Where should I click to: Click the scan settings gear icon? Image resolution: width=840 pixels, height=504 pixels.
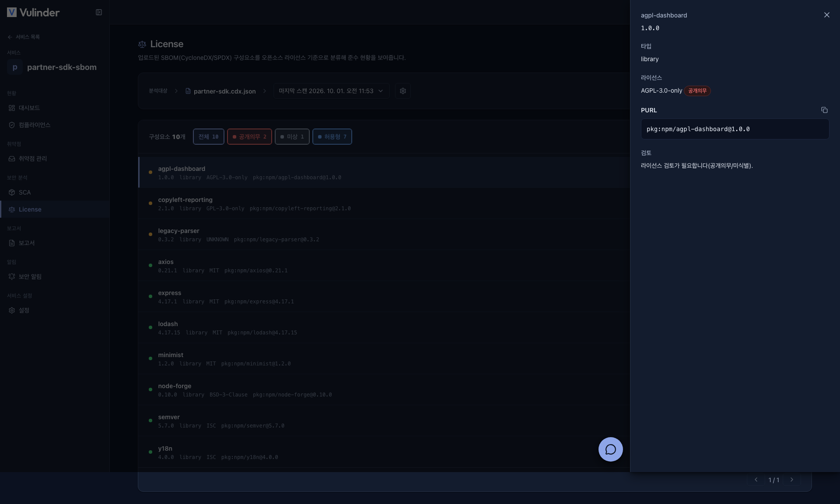tap(403, 91)
